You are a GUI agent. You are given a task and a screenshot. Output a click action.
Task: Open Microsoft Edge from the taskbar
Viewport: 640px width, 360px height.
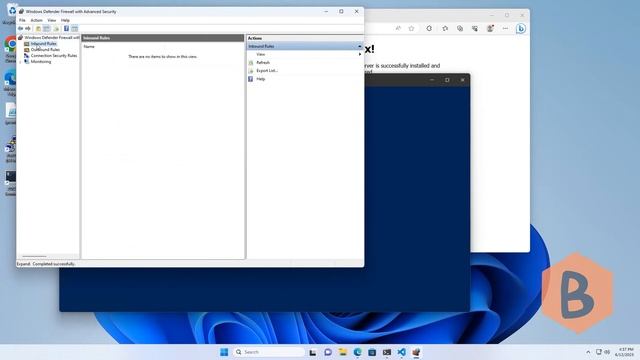pos(358,352)
